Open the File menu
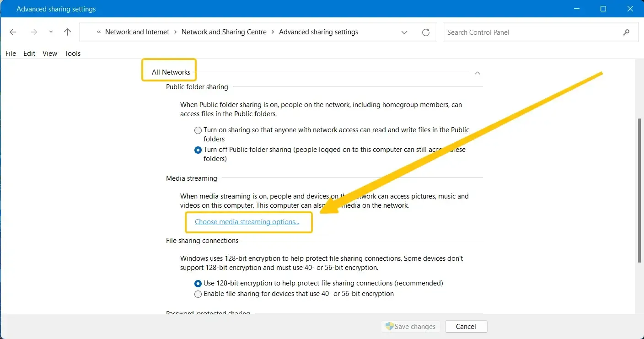644x339 pixels. click(11, 54)
